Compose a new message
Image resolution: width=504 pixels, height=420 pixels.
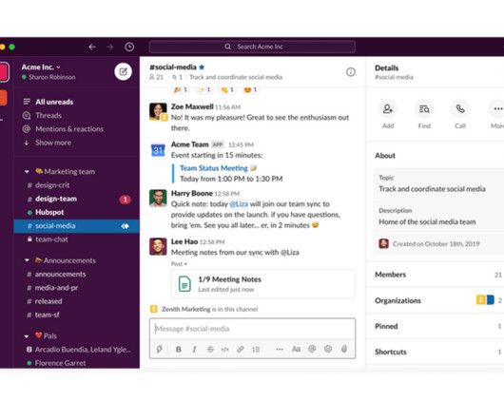point(123,71)
